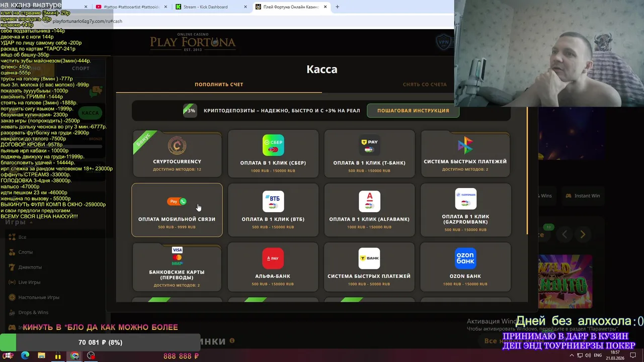Change the ENG input language
This screenshot has width=644, height=362.
(x=598, y=355)
